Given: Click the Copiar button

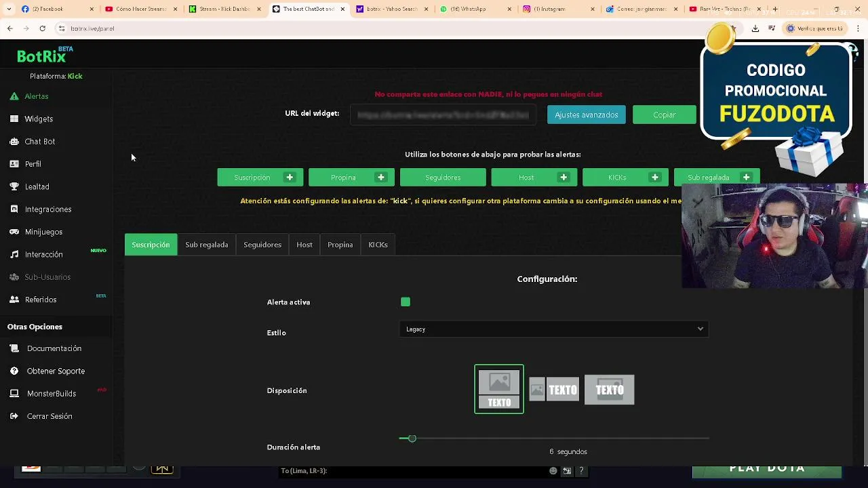Looking at the screenshot, I should tap(665, 115).
